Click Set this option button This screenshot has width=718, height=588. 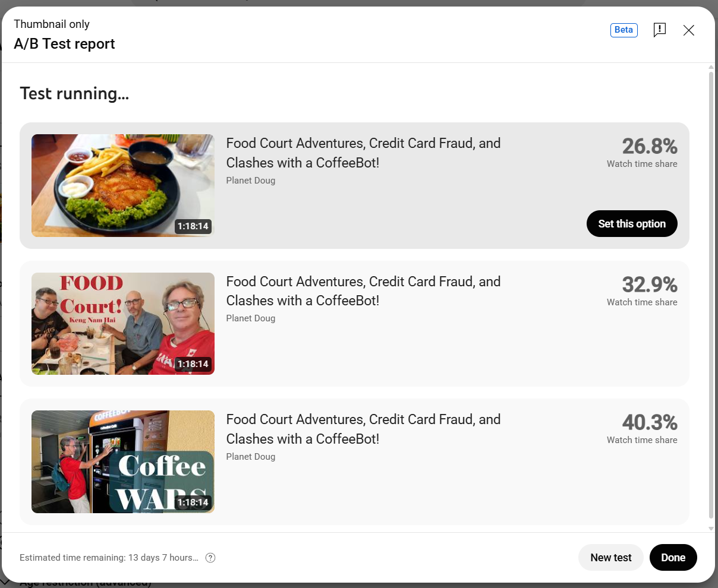coord(632,224)
